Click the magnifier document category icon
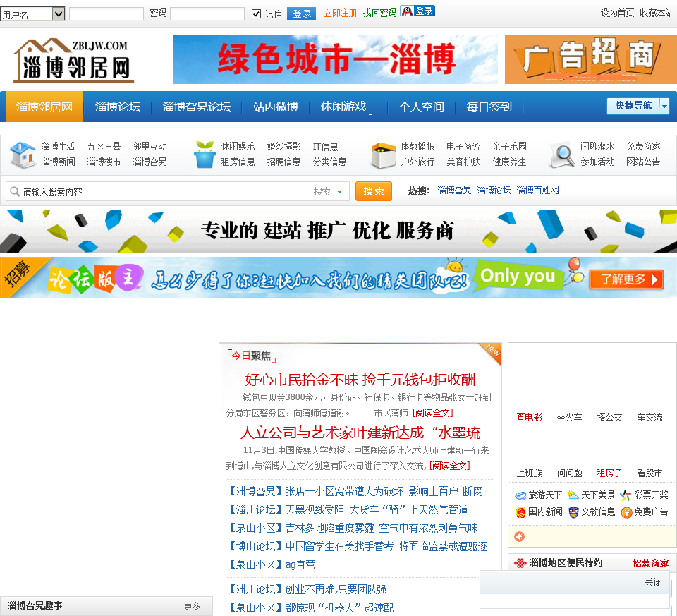 563,155
